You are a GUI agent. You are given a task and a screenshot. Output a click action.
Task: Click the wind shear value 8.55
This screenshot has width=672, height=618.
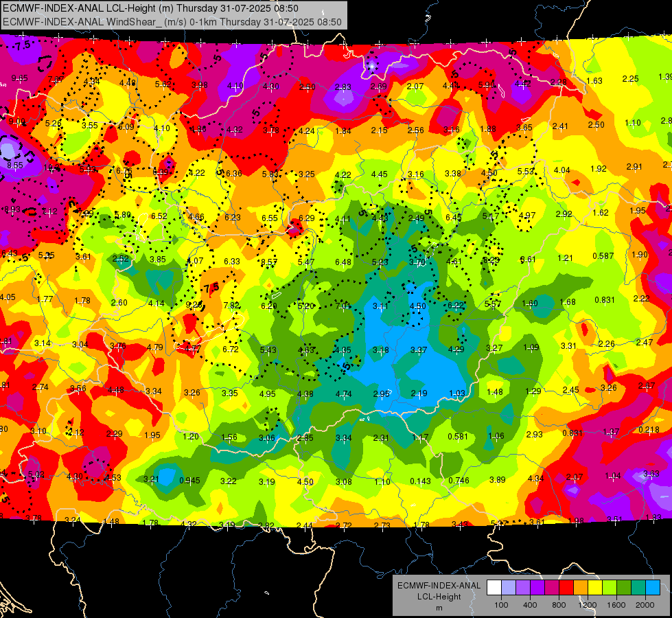pyautogui.click(x=14, y=165)
